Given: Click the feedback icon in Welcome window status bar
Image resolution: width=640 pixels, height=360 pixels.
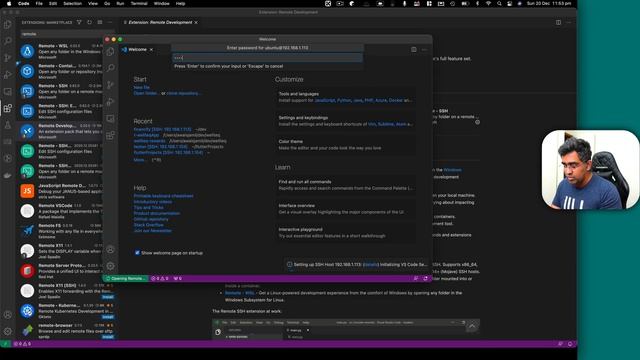Looking at the screenshot, I should (x=416, y=278).
